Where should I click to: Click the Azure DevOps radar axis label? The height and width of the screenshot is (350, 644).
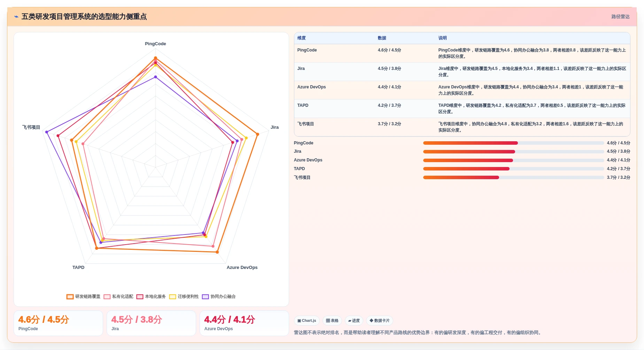(x=242, y=268)
